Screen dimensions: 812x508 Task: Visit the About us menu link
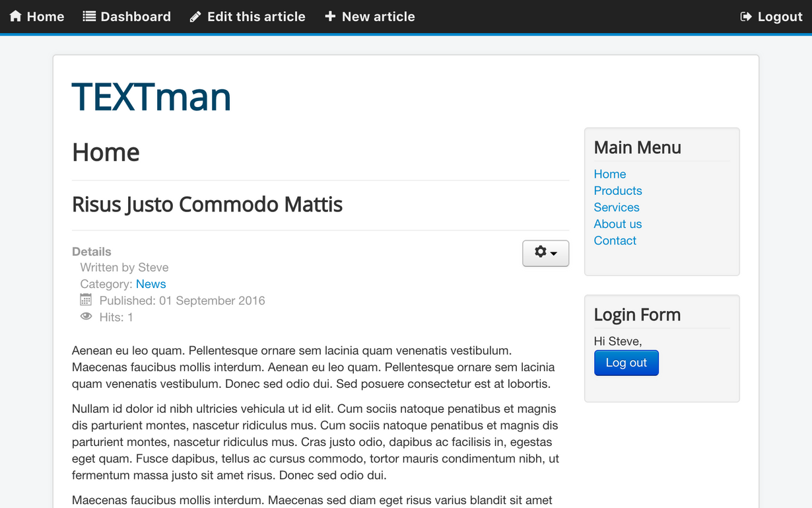618,224
